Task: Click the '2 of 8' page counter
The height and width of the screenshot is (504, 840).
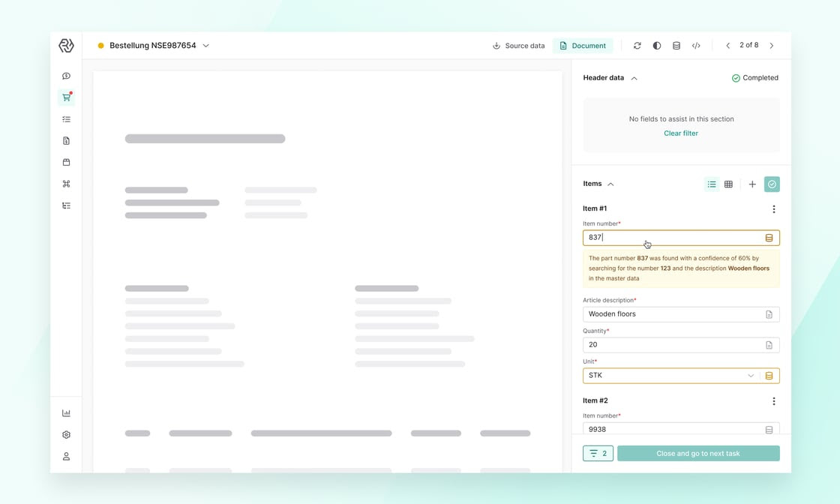Action: tap(749, 46)
